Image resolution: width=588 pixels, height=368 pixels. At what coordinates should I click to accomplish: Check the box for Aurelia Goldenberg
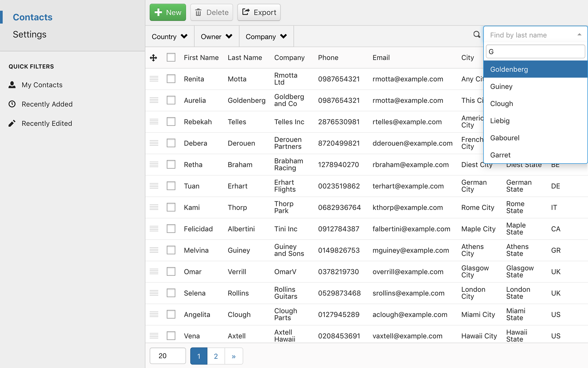pyautogui.click(x=171, y=100)
